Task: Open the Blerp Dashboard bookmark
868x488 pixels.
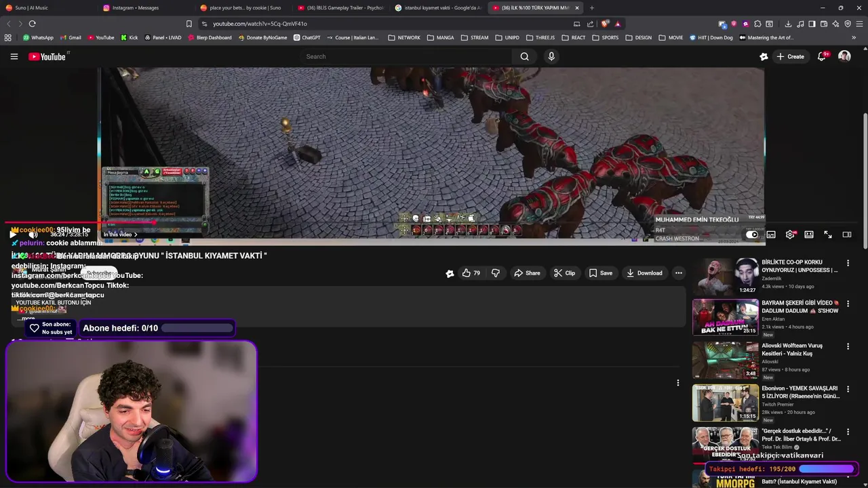Action: [x=210, y=38]
